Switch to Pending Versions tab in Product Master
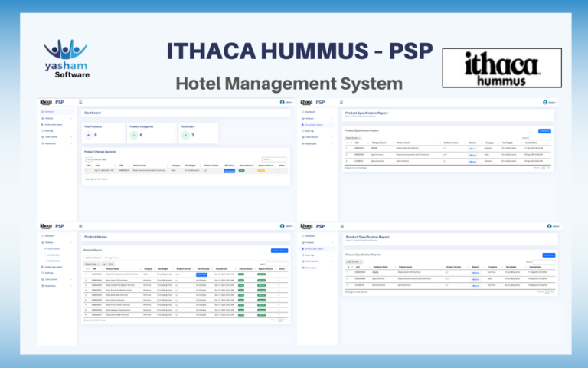 [112, 258]
